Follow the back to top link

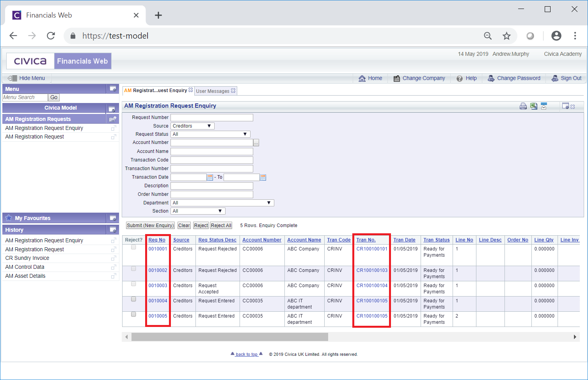point(247,354)
